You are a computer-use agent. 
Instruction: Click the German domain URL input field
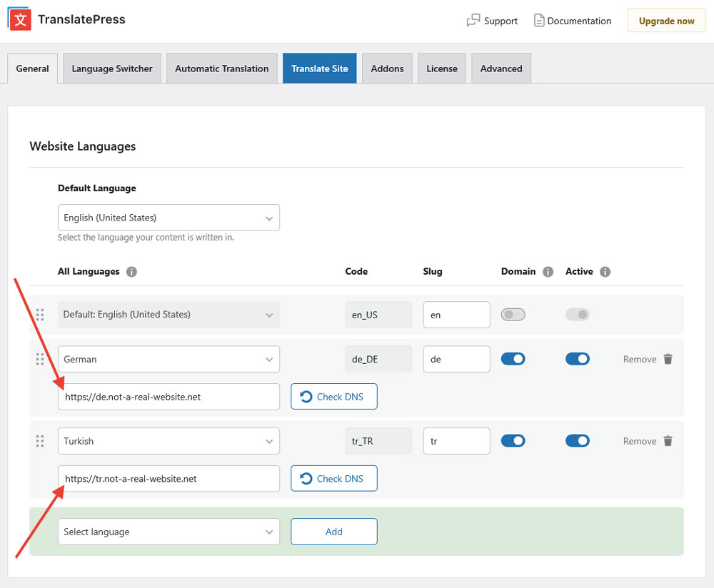169,397
